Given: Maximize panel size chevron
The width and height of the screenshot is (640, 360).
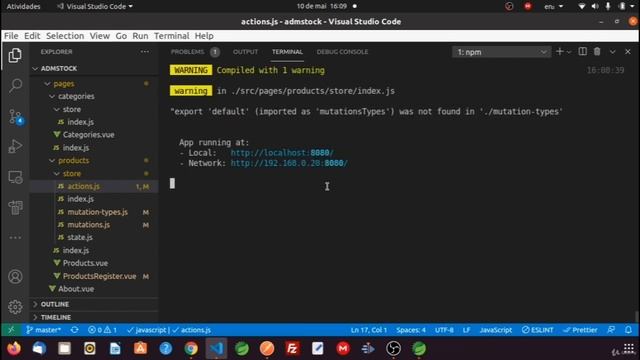Looking at the screenshot, I should point(613,52).
